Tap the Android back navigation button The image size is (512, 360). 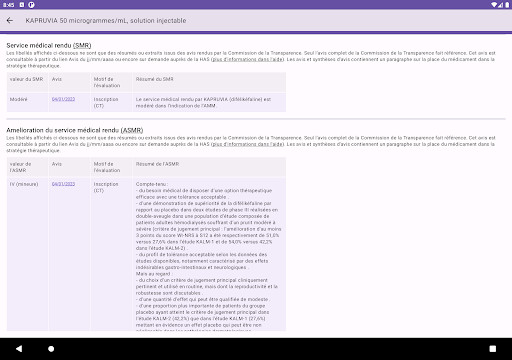click(19, 349)
